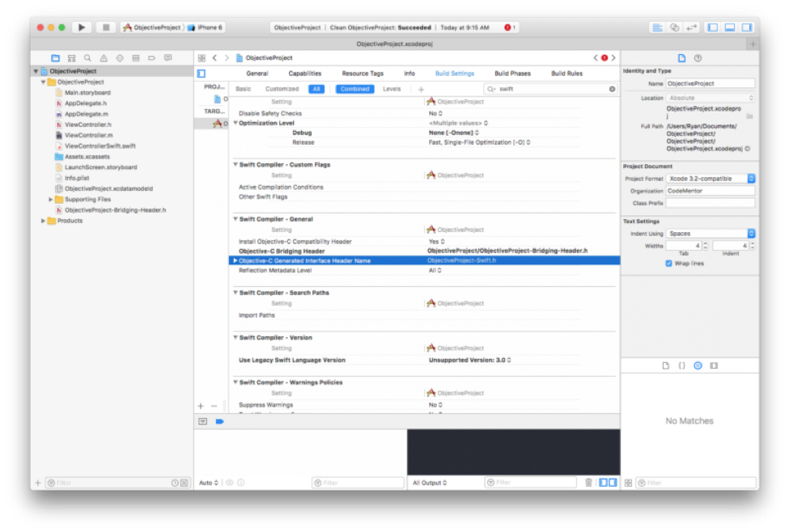This screenshot has width=789, height=532.
Task: Stop the running task
Action: (x=106, y=27)
